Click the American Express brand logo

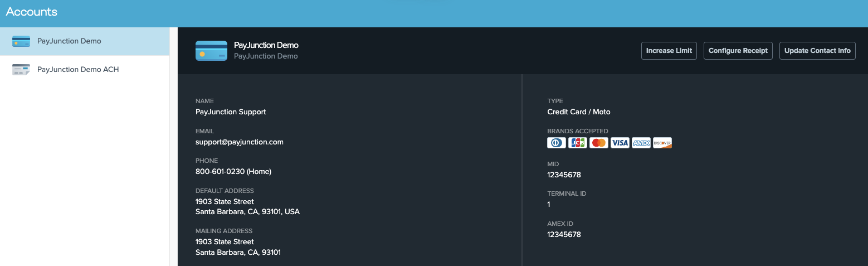coord(641,143)
